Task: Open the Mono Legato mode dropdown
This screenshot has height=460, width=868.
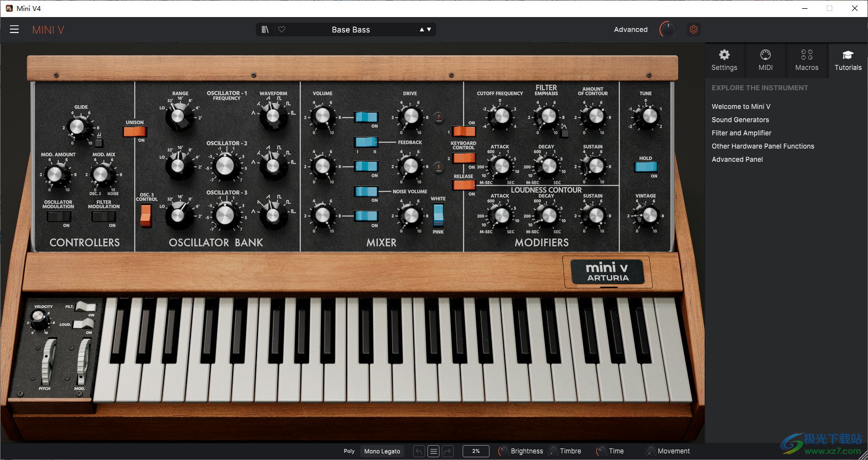Action: point(382,451)
